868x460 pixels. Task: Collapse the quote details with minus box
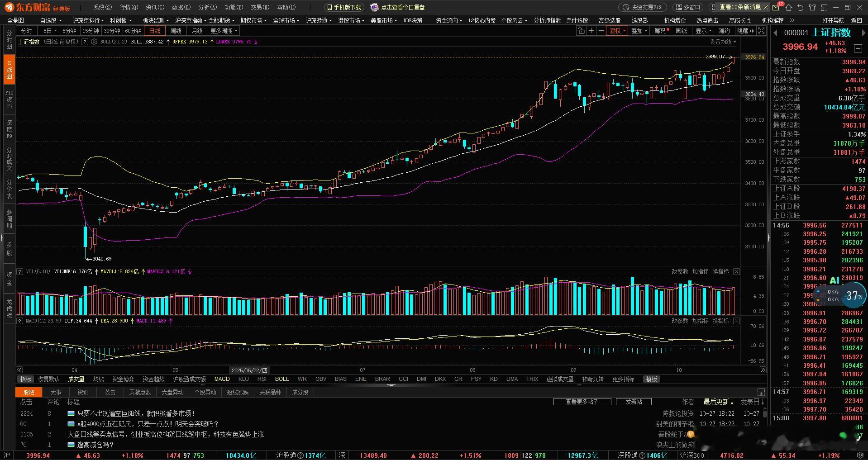point(858,48)
